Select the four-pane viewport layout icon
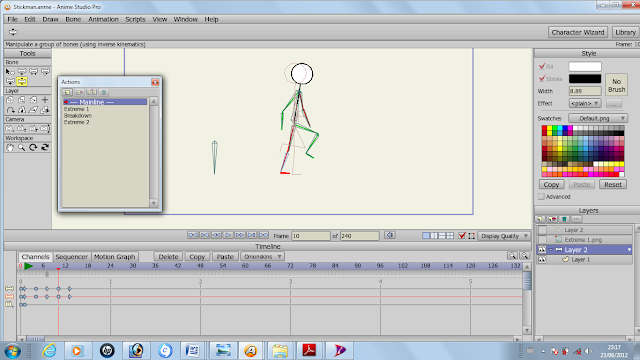Image resolution: width=640 pixels, height=360 pixels. click(x=449, y=236)
